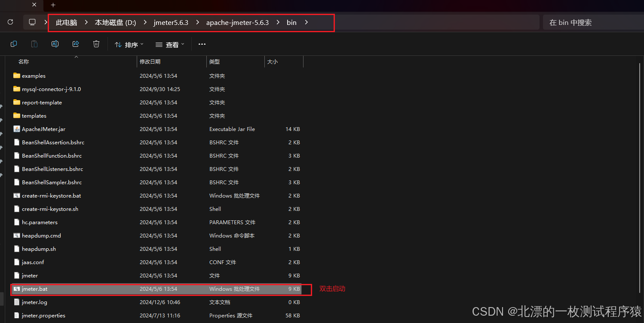
Task: Expand chevron after bin breadcrumb
Action: click(x=306, y=22)
